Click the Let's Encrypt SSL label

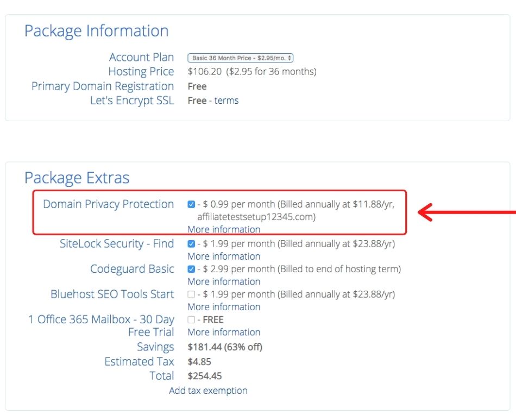point(132,101)
